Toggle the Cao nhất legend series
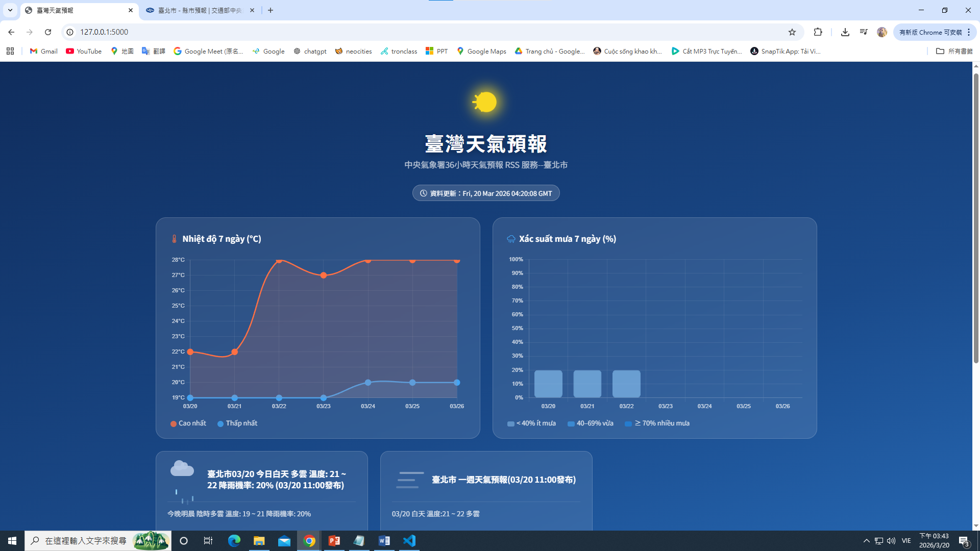 tap(188, 423)
